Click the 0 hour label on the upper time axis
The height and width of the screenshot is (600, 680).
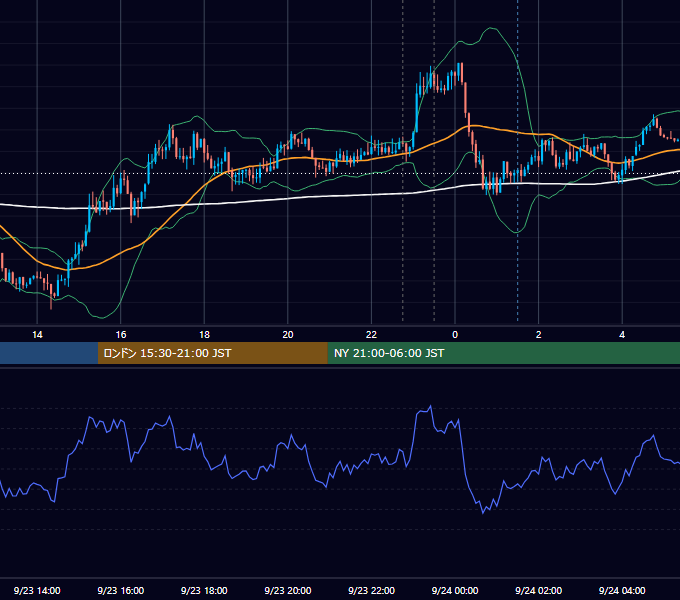tap(455, 335)
